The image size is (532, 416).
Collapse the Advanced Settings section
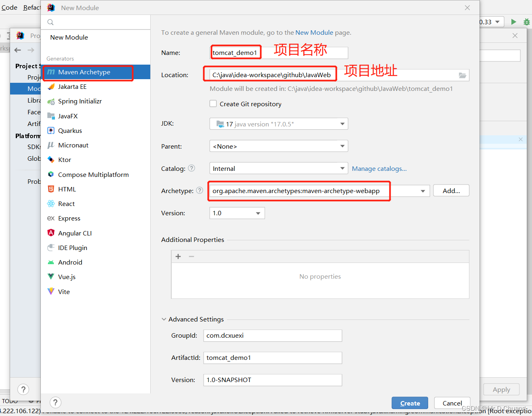click(x=164, y=319)
